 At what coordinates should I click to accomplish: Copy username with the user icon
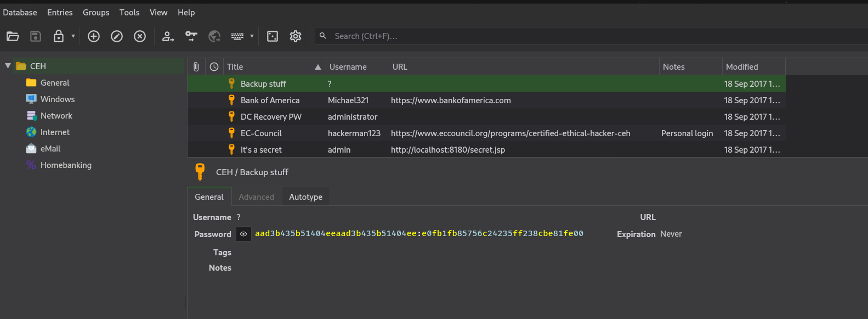pos(168,36)
